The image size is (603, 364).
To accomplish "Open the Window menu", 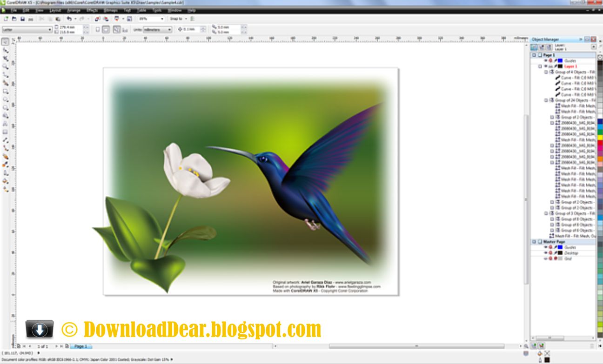I will (174, 10).
